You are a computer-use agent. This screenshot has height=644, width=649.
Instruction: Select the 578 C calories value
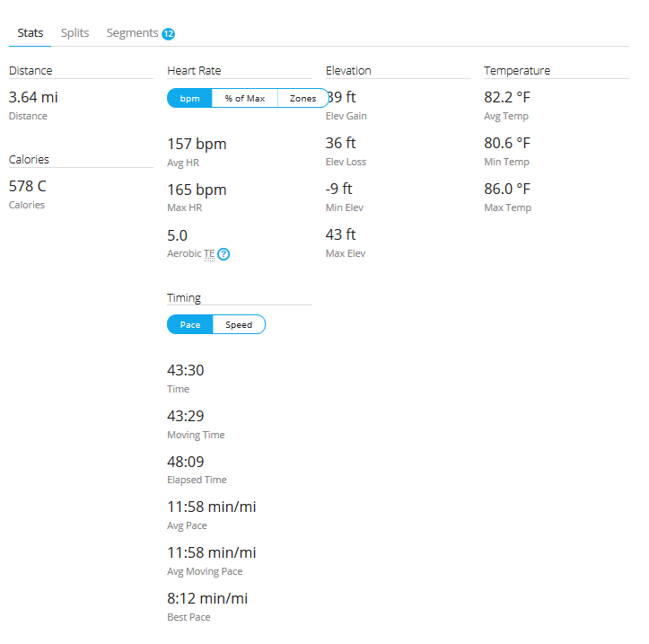point(27,186)
